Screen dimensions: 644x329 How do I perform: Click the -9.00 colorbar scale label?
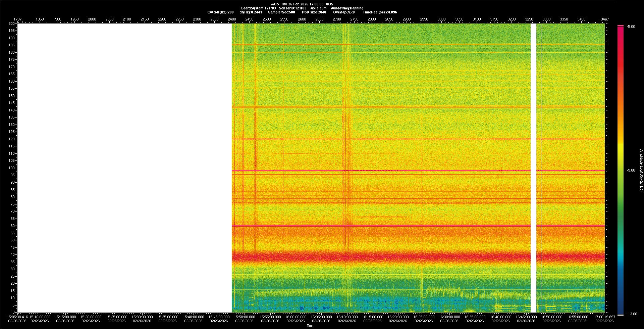click(x=631, y=170)
